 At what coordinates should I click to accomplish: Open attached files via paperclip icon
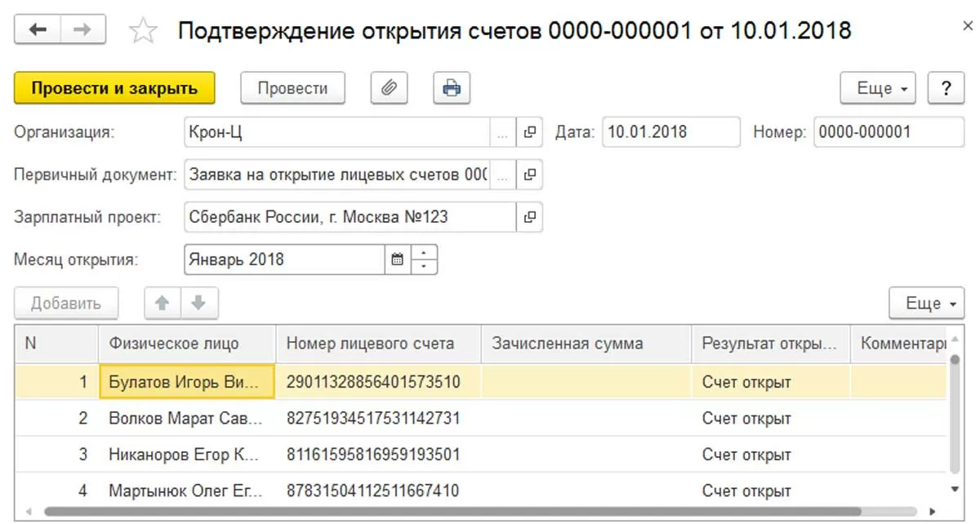pos(389,88)
